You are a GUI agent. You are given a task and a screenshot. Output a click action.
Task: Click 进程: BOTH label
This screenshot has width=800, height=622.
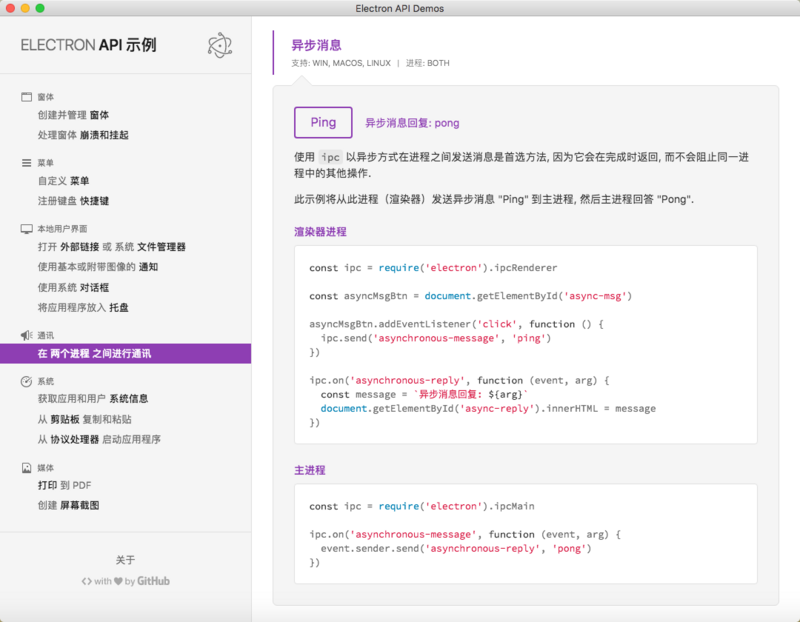[428, 63]
